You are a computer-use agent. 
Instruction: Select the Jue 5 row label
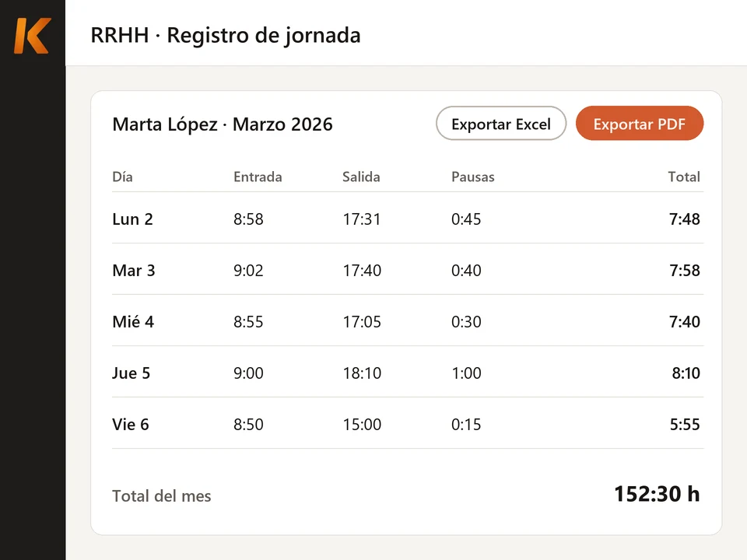coord(131,373)
